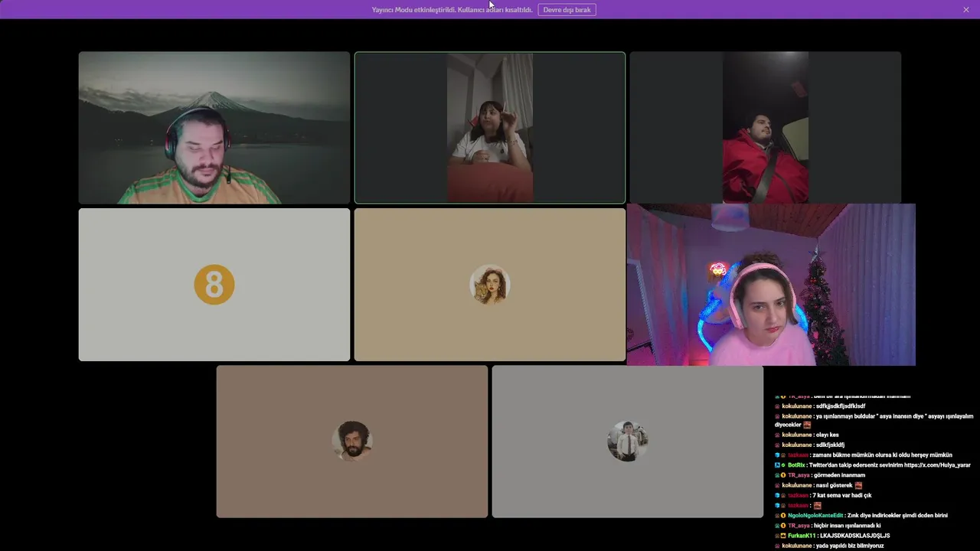
Task: Click chat message "sdlkfjskldfj"
Action: coord(831,445)
